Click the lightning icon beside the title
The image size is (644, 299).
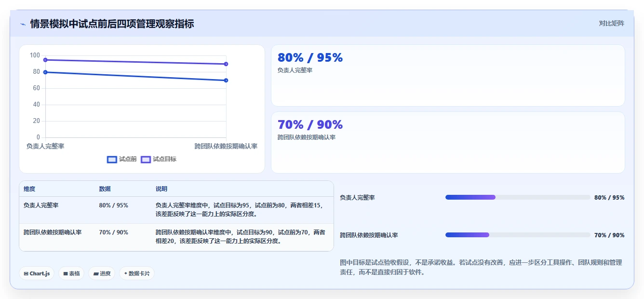tap(23, 24)
